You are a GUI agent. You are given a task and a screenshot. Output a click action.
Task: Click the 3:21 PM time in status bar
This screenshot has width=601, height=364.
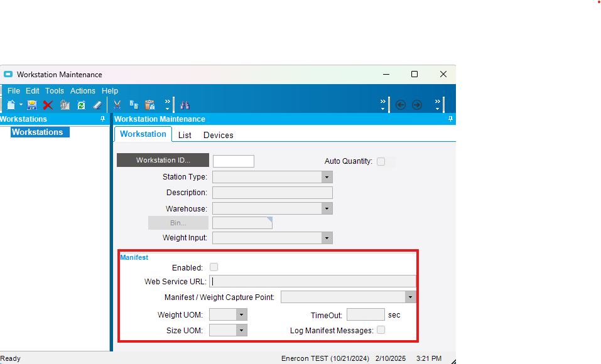(429, 358)
